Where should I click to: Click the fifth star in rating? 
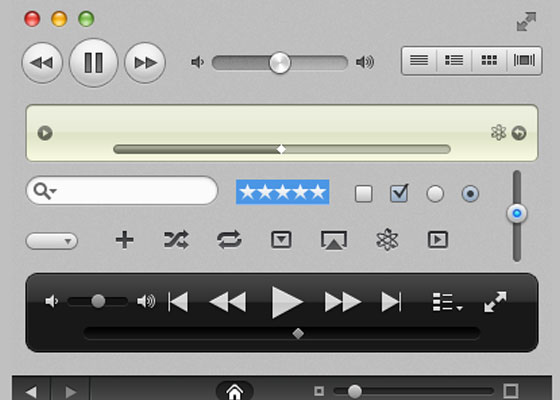[x=318, y=192]
